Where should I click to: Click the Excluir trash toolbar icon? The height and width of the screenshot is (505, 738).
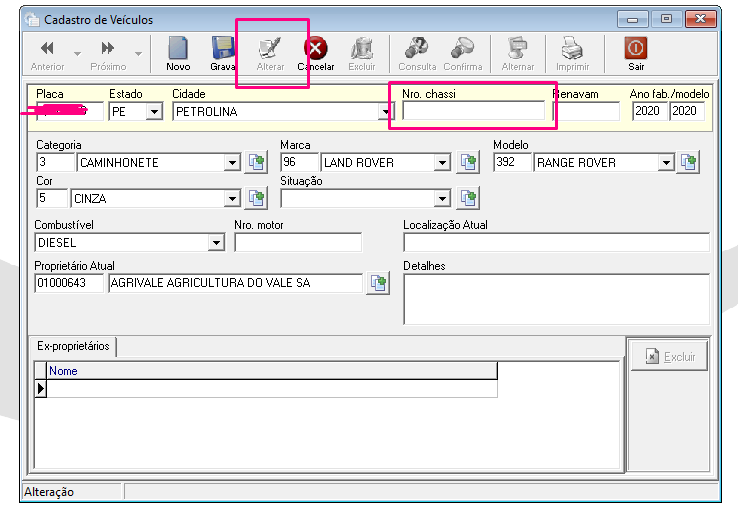(361, 55)
